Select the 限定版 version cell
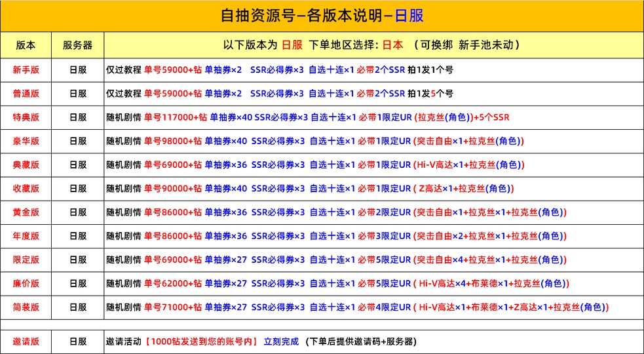The width and height of the screenshot is (644, 354). (26, 260)
